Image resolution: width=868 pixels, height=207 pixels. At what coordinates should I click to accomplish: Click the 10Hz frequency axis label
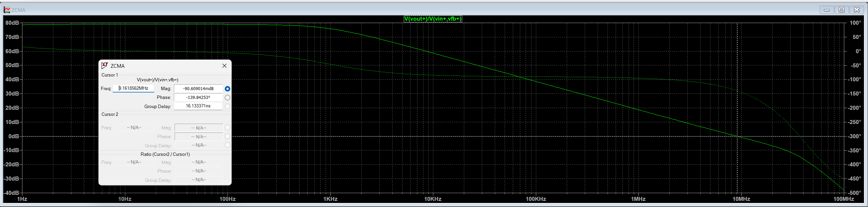click(125, 199)
